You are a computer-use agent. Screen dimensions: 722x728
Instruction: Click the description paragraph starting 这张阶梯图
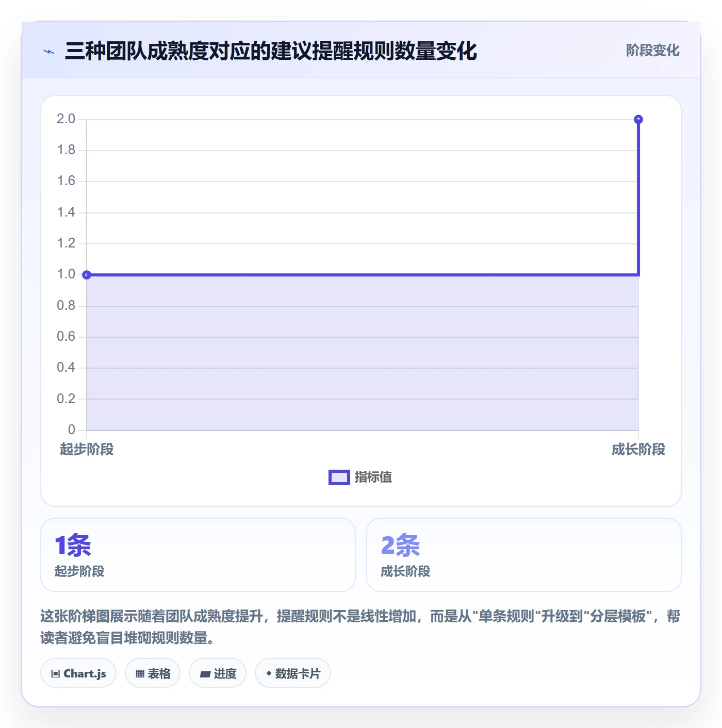point(360,627)
